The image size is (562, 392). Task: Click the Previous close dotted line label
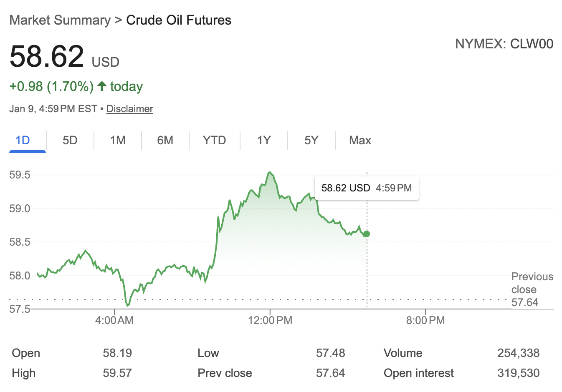point(532,289)
